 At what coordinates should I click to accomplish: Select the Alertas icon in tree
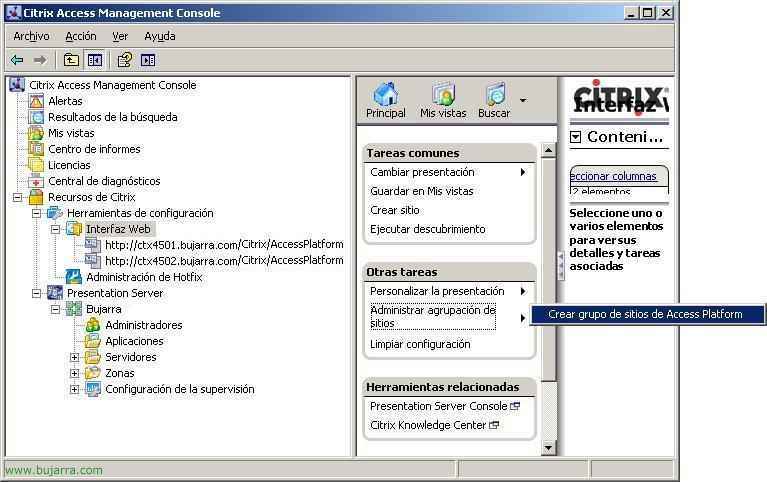click(36, 101)
